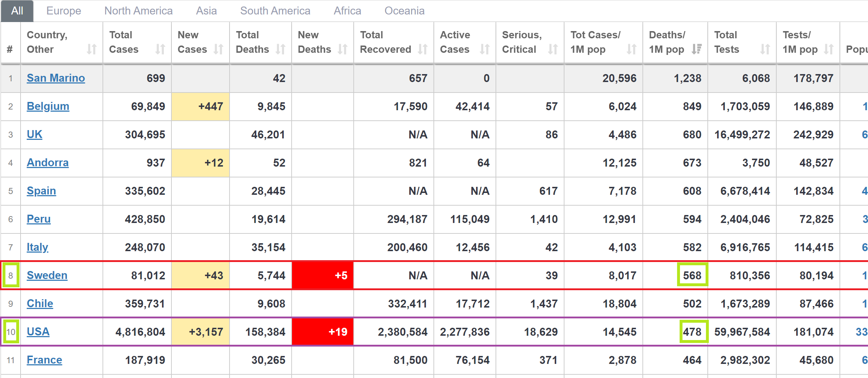Open the Chile country link
The height and width of the screenshot is (378, 868).
(x=40, y=304)
